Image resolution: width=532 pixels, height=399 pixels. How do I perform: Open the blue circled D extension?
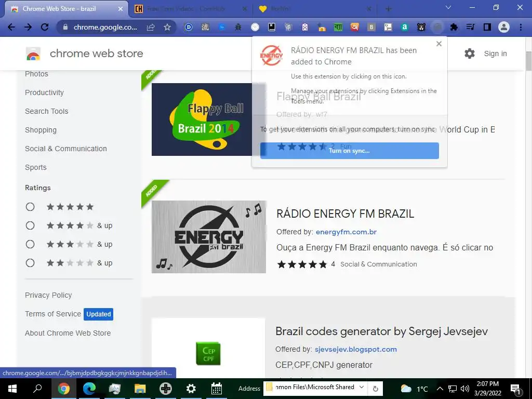pyautogui.click(x=188, y=27)
